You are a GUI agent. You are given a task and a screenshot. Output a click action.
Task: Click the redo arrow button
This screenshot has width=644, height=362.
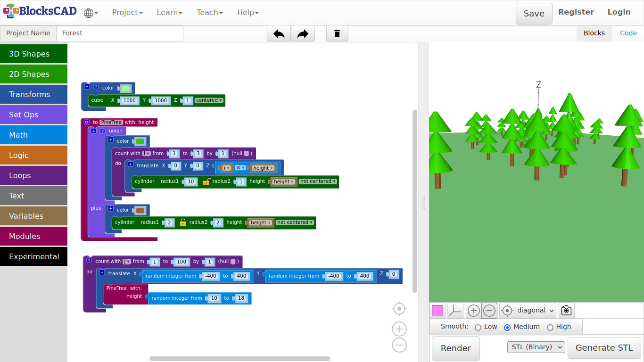(303, 33)
